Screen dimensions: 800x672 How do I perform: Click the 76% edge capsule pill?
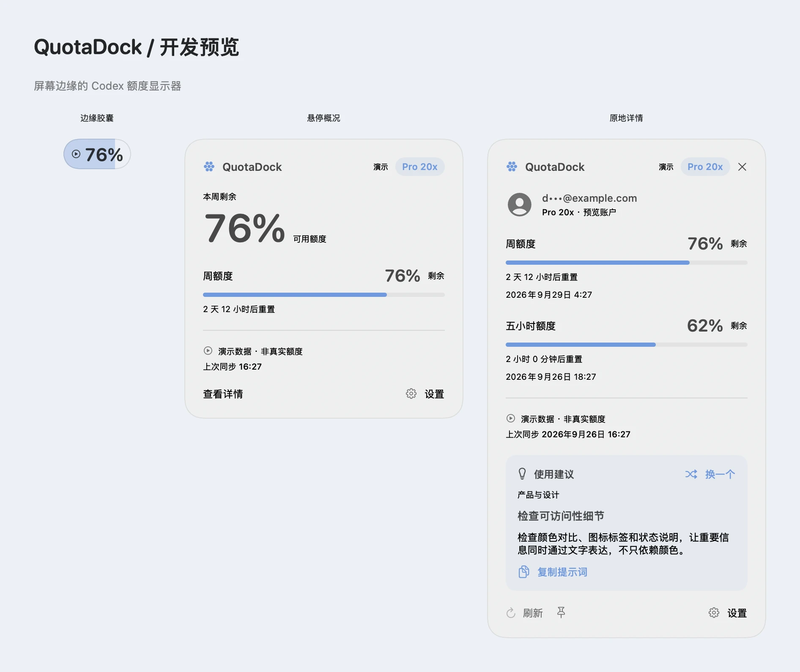(97, 154)
